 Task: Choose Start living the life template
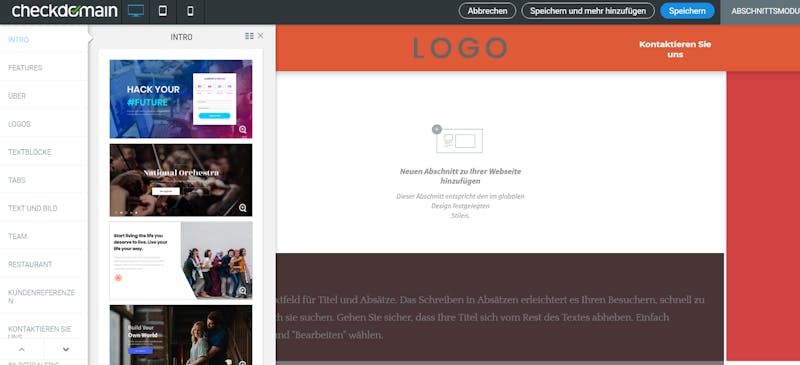[x=181, y=260]
